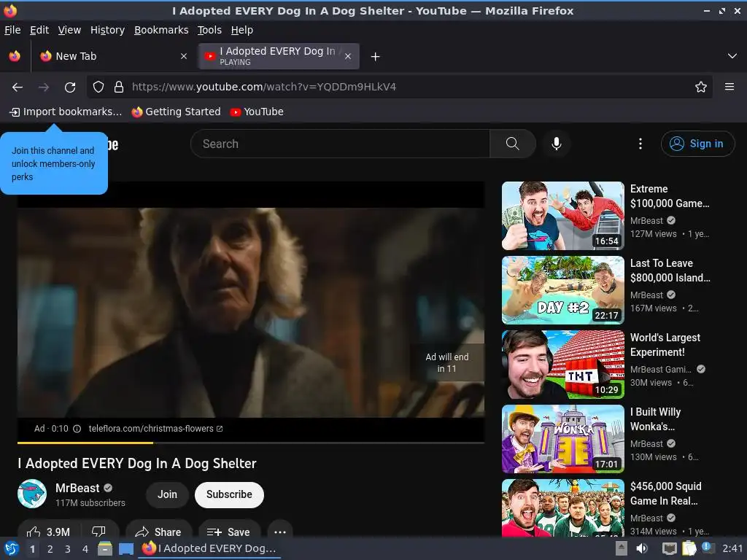Open file manager icon in taskbar
Viewport: 747px width, 560px height.
(105, 548)
